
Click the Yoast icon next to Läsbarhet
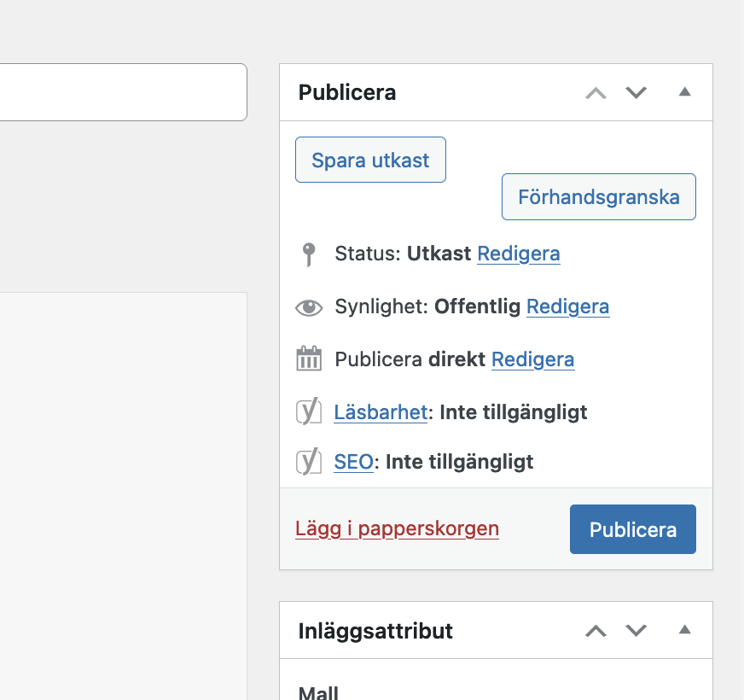click(309, 411)
